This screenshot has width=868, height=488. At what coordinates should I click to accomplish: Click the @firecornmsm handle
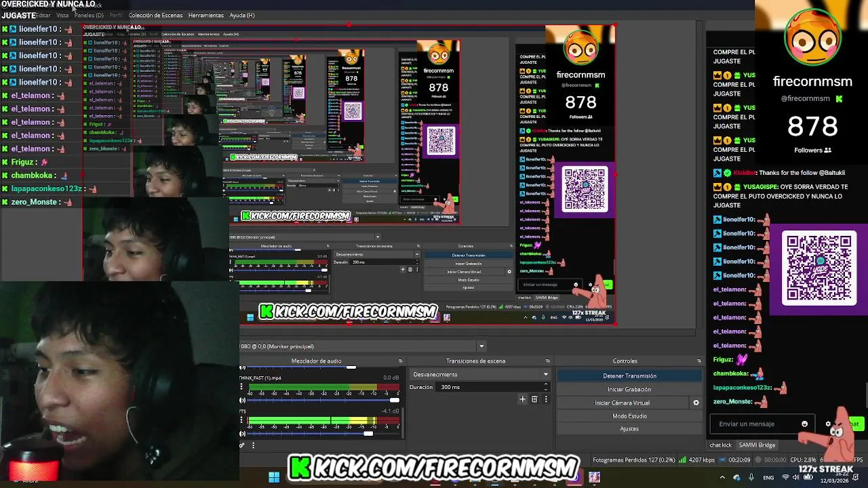coord(806,99)
